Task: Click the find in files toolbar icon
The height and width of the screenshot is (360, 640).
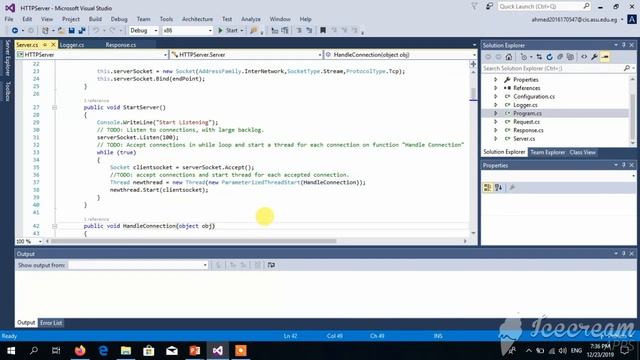Action: click(254, 30)
